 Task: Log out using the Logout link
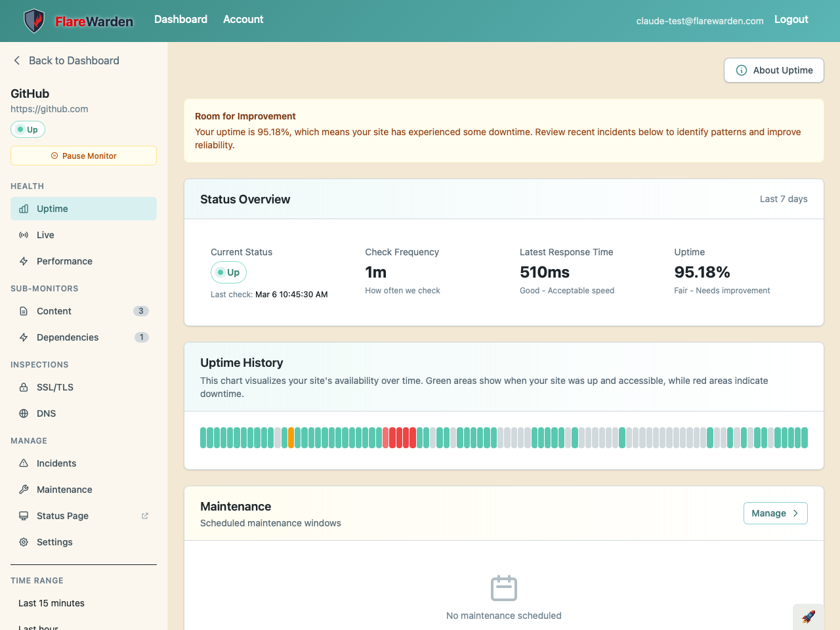pyautogui.click(x=791, y=20)
